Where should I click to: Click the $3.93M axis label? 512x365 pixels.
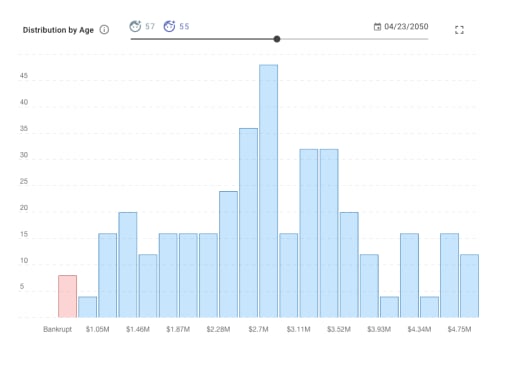pos(379,329)
